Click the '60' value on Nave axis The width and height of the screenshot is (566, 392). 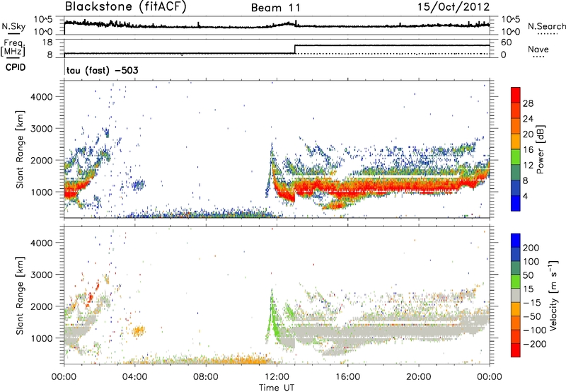pos(506,42)
